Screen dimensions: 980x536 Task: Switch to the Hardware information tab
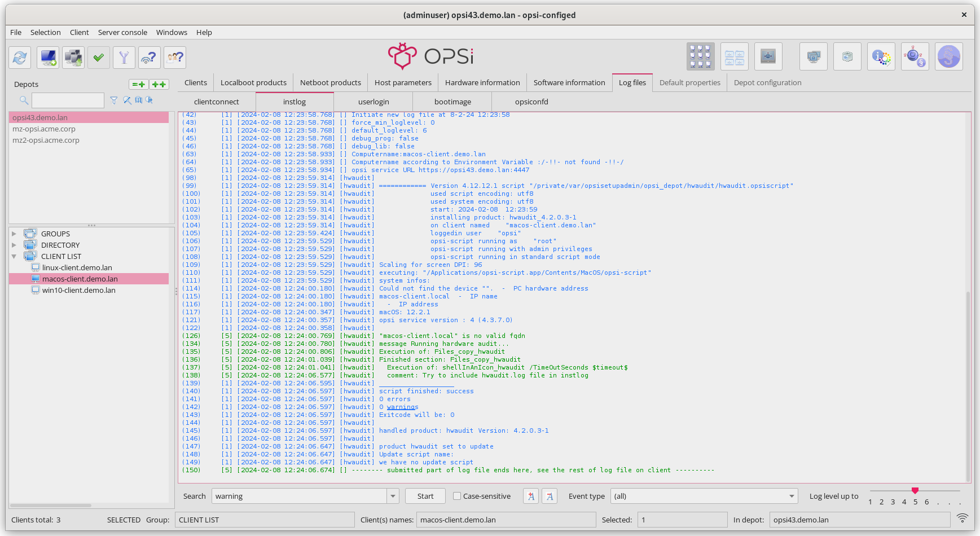tap(482, 82)
